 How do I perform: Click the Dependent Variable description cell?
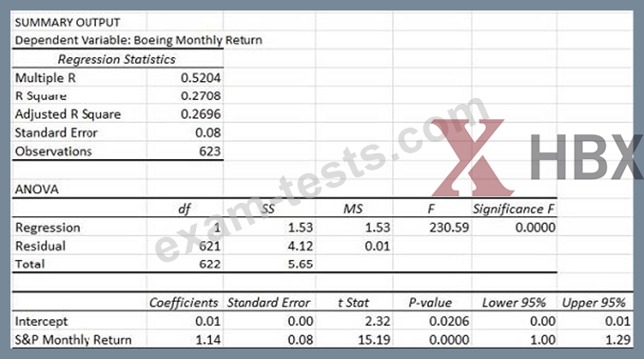click(x=139, y=40)
